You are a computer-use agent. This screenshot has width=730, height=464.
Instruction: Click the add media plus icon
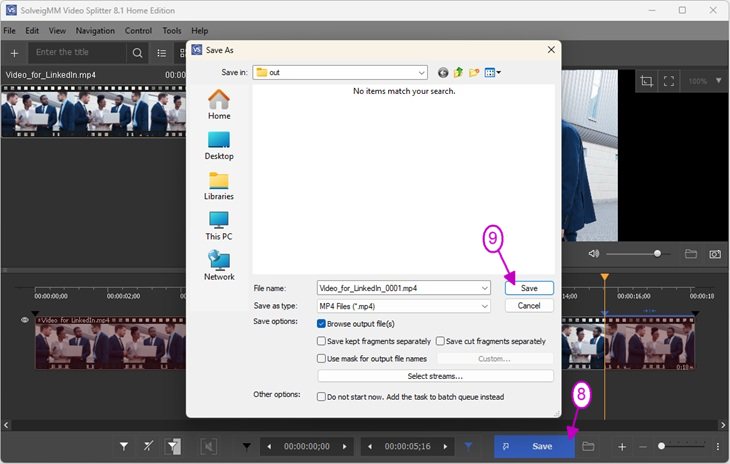14,54
